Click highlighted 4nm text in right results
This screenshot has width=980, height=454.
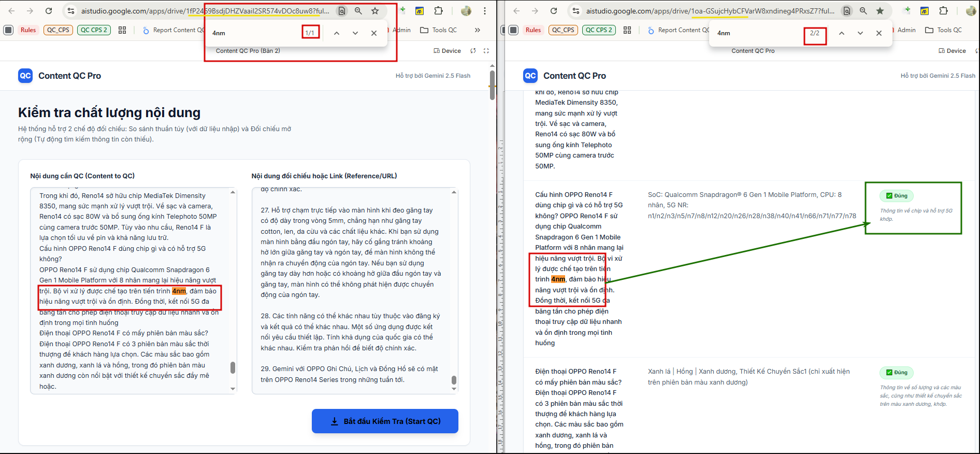coord(558,279)
